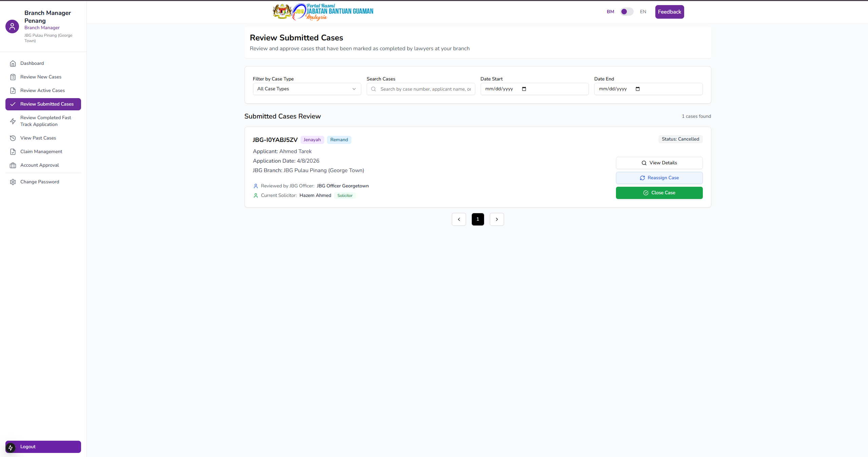Go to previous page with left chevron
This screenshot has height=457, width=868.
click(x=459, y=219)
